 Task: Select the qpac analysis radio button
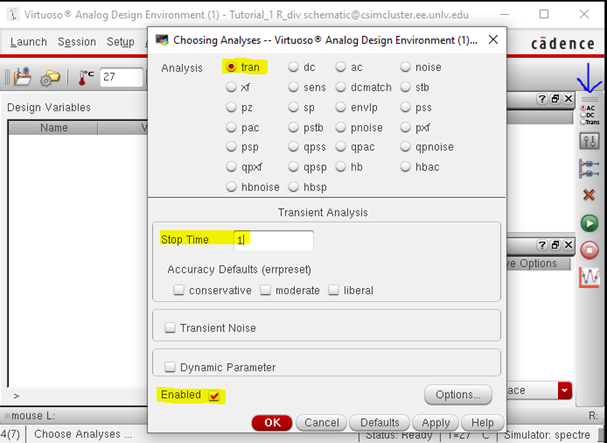[x=341, y=147]
